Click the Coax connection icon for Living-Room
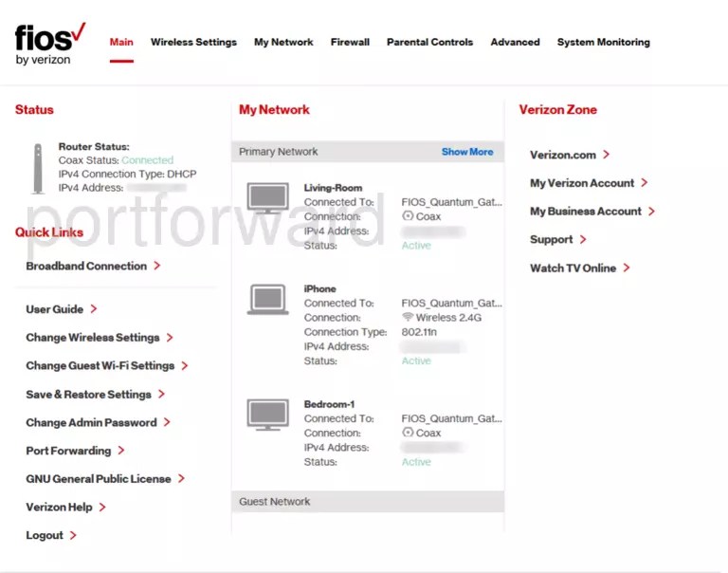728x573 pixels. (x=408, y=215)
